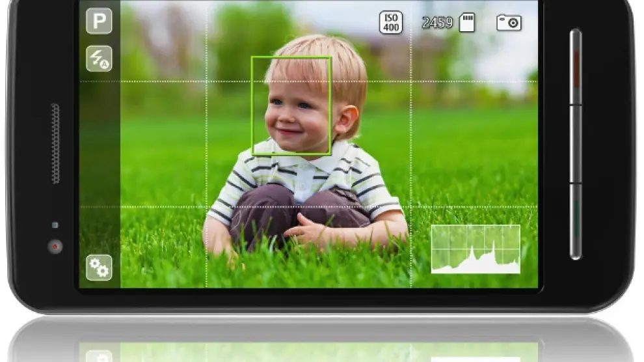This screenshot has width=644, height=362.
Task: Focus on the lower-left grid line intersection
Action: click(x=206, y=207)
